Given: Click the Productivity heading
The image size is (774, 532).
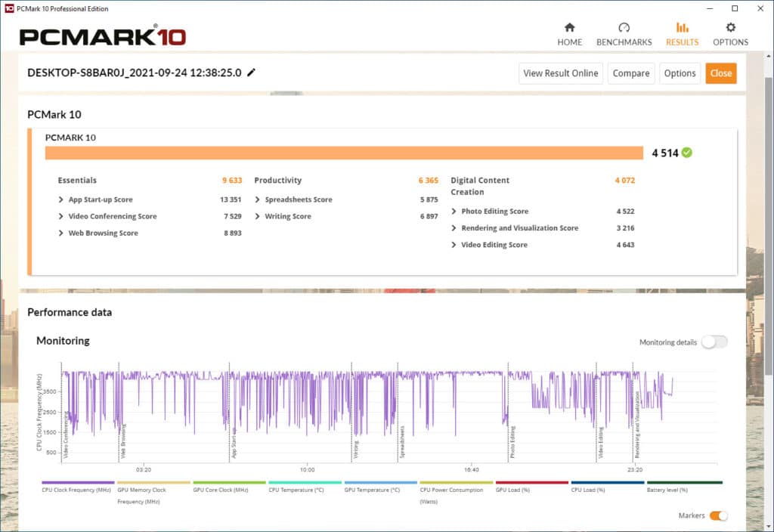Looking at the screenshot, I should 278,180.
